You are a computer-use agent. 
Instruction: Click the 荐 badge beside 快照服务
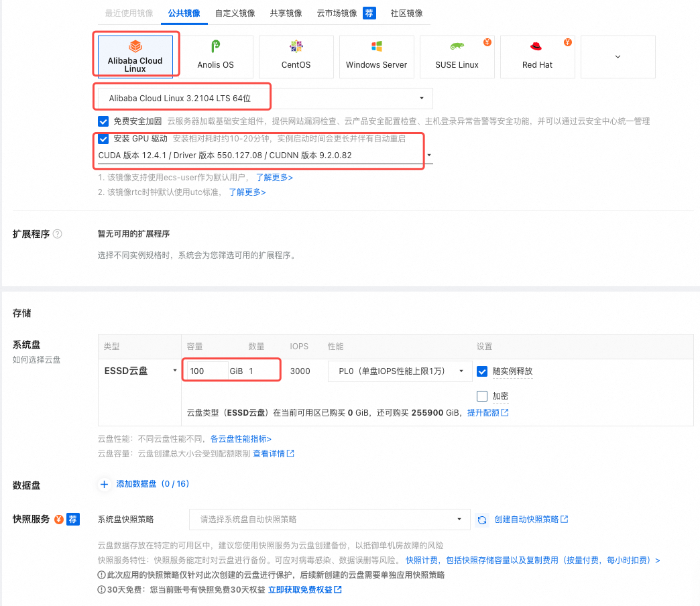73,519
